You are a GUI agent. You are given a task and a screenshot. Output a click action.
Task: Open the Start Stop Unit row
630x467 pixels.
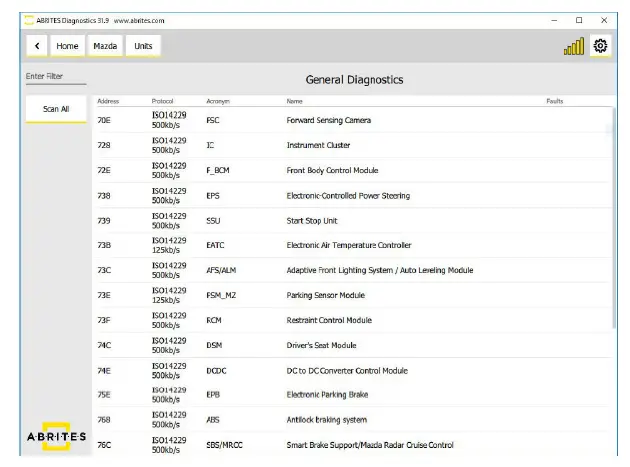tap(354, 221)
